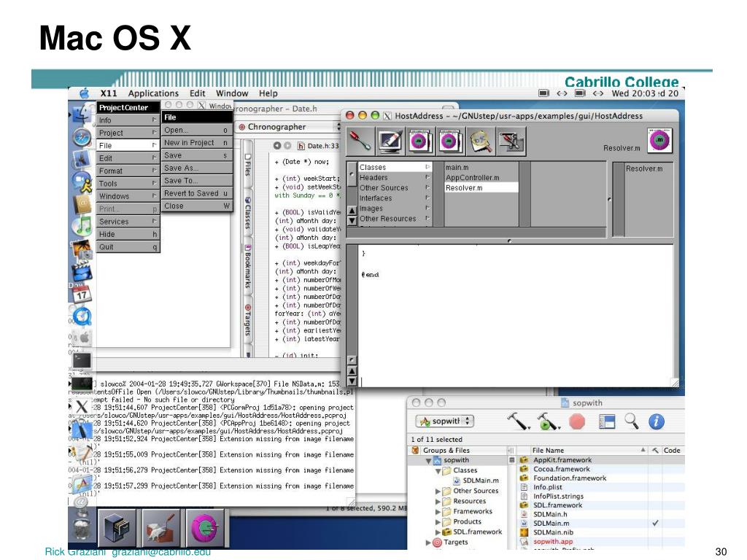This screenshot has height=560, width=747.
Task: Click the crossed tools icon in HostAddress toolbar
Action: pyautogui.click(x=511, y=141)
